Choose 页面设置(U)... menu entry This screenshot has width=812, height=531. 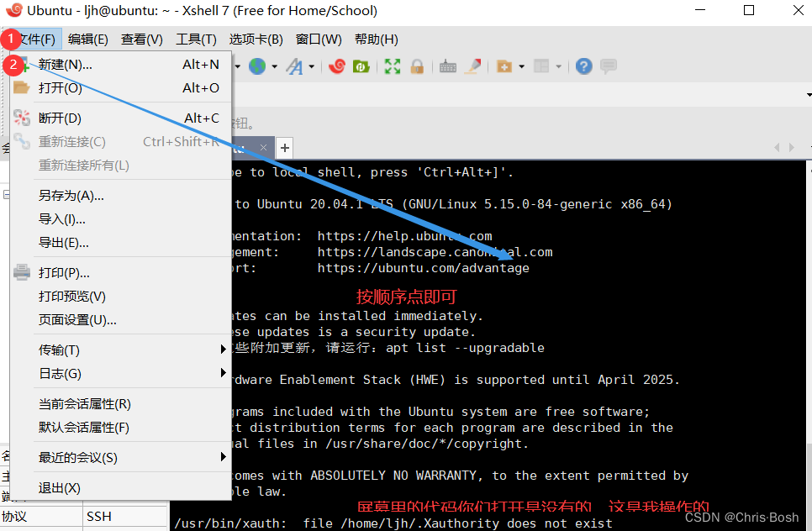(121, 319)
